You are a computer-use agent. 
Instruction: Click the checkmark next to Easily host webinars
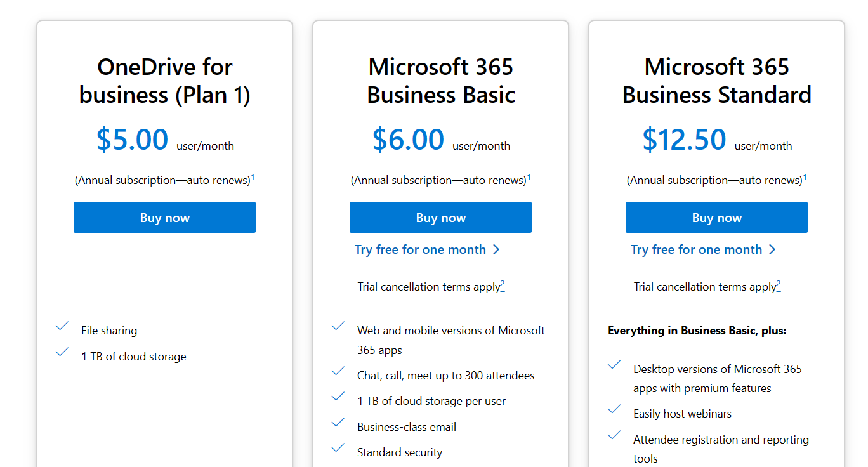coord(614,409)
